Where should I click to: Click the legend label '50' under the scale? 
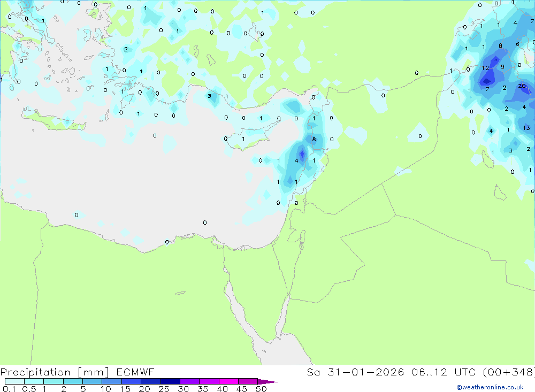pos(262,389)
